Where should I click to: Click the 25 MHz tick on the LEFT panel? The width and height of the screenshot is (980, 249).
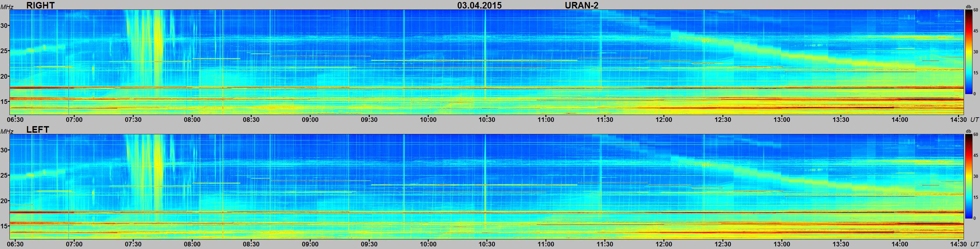coord(5,175)
